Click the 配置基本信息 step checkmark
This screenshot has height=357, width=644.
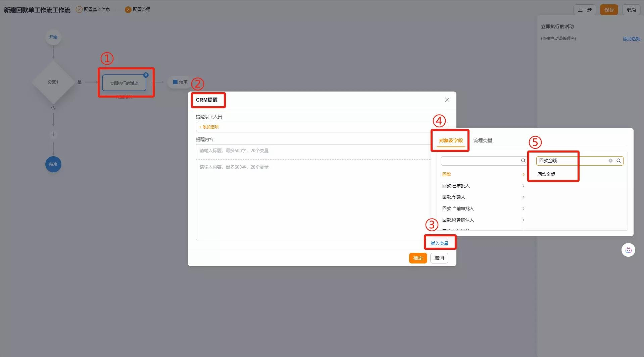click(79, 9)
